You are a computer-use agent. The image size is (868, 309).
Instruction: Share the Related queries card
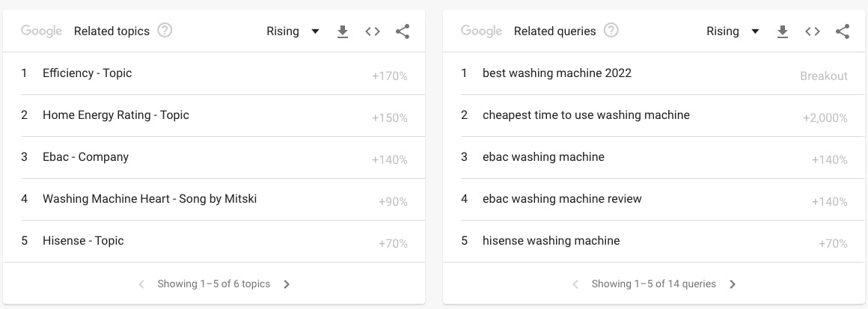842,31
